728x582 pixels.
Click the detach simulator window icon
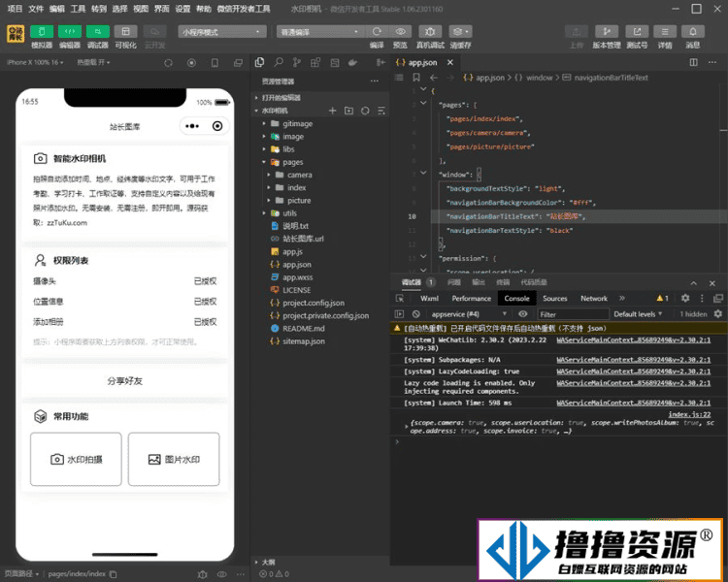238,63
